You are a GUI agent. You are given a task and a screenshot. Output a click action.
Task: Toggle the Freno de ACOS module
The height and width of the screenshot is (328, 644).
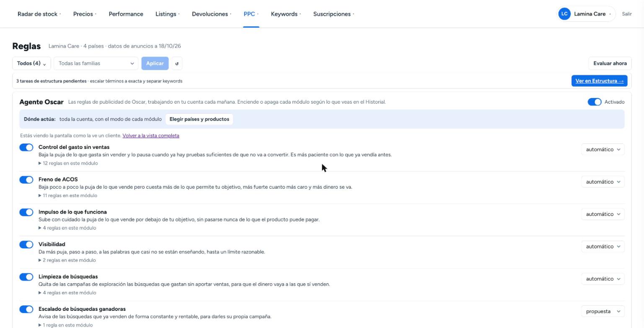[x=26, y=180]
